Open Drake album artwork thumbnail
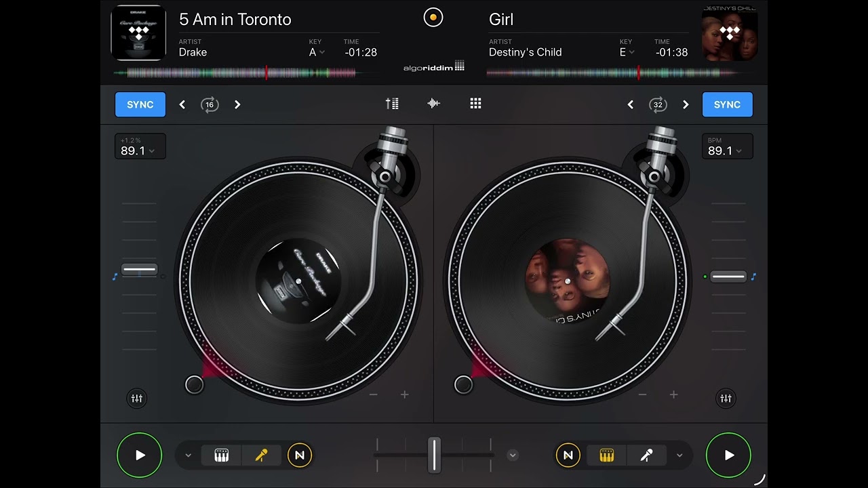The image size is (868, 488). 138,33
